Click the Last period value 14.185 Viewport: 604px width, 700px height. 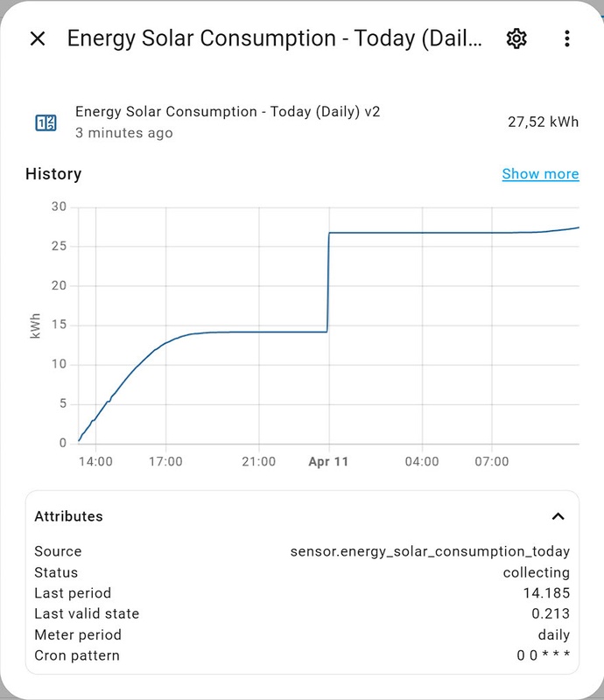(x=546, y=593)
